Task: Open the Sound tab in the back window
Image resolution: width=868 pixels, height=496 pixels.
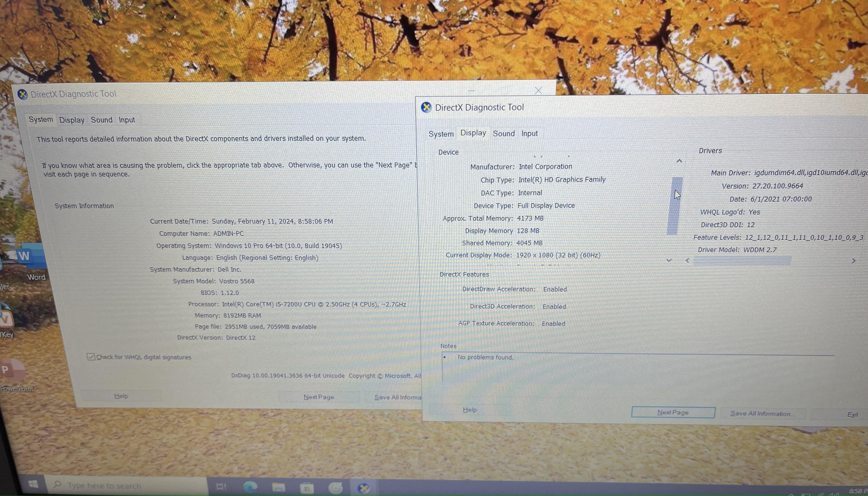Action: pos(102,120)
